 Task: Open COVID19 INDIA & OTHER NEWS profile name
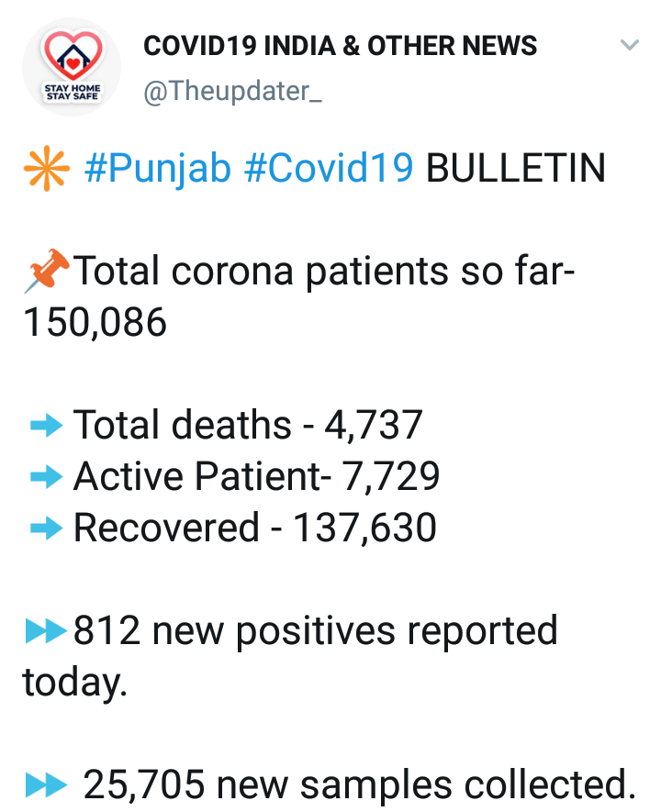[x=341, y=46]
